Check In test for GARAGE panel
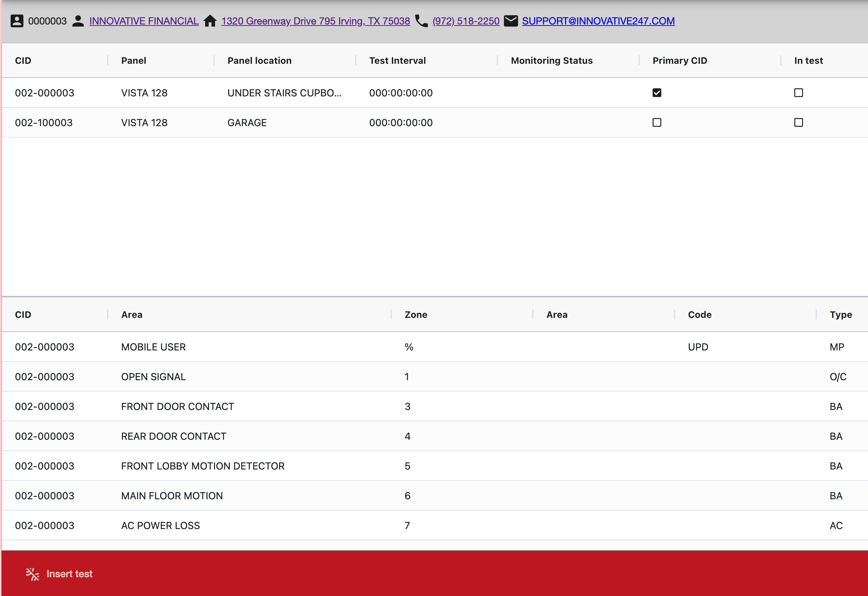This screenshot has width=868, height=596. pyautogui.click(x=799, y=123)
